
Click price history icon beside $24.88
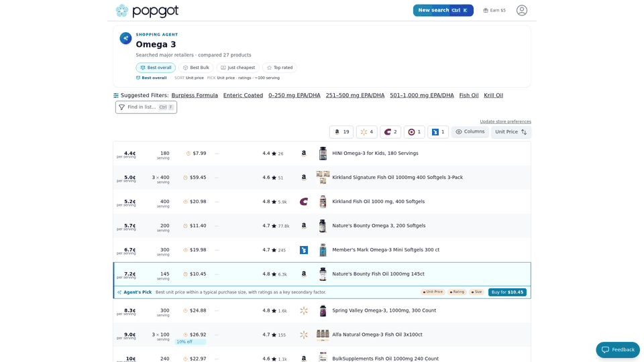point(186,310)
